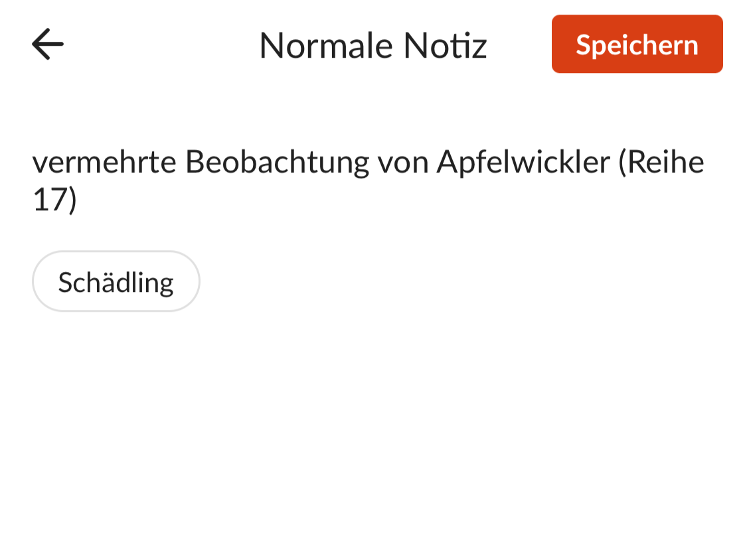Click "(Reihe" at the first line's end

click(661, 162)
